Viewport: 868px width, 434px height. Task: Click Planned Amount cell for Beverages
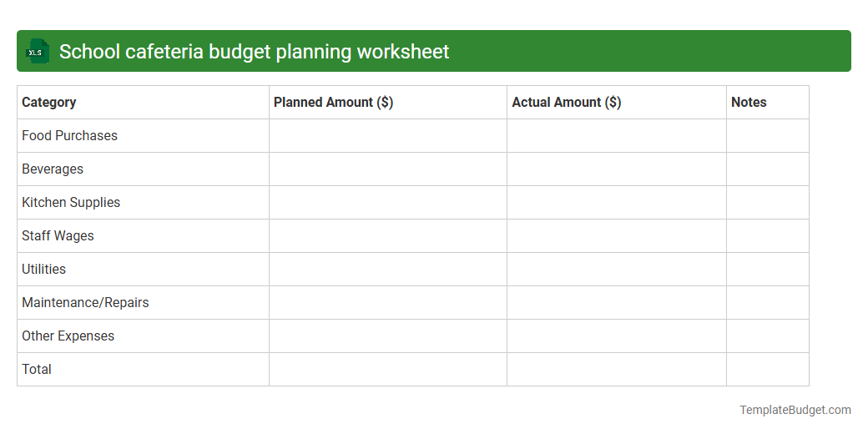pyautogui.click(x=388, y=169)
